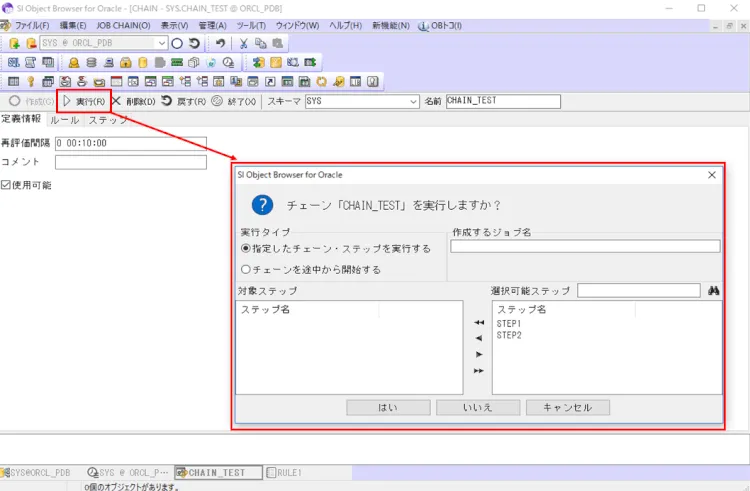Click the rollback circular arrow icon beside commit
Image resolution: width=750 pixels, height=491 pixels.
click(194, 44)
